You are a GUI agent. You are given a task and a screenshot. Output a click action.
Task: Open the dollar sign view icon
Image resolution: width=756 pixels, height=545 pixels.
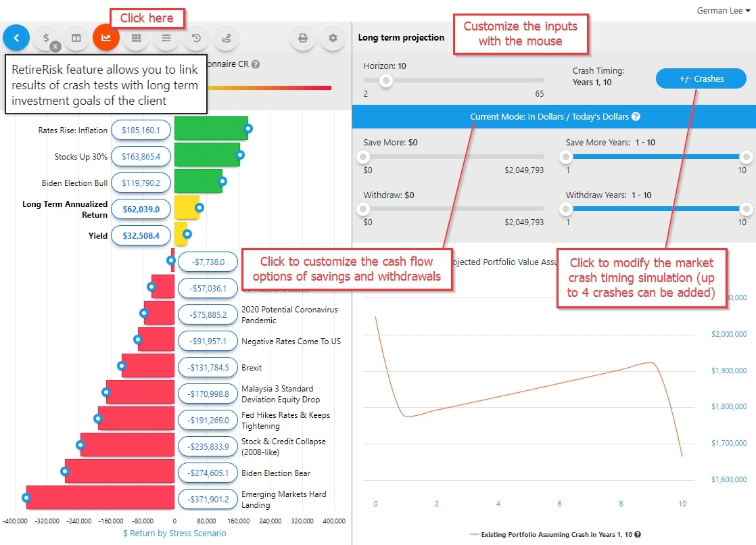[x=46, y=38]
